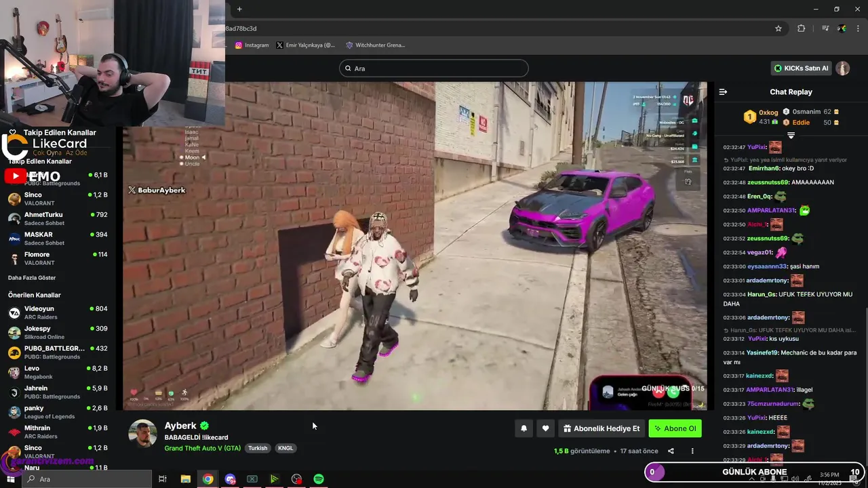
Task: Open the Windows Start menu
Action: click(10, 479)
